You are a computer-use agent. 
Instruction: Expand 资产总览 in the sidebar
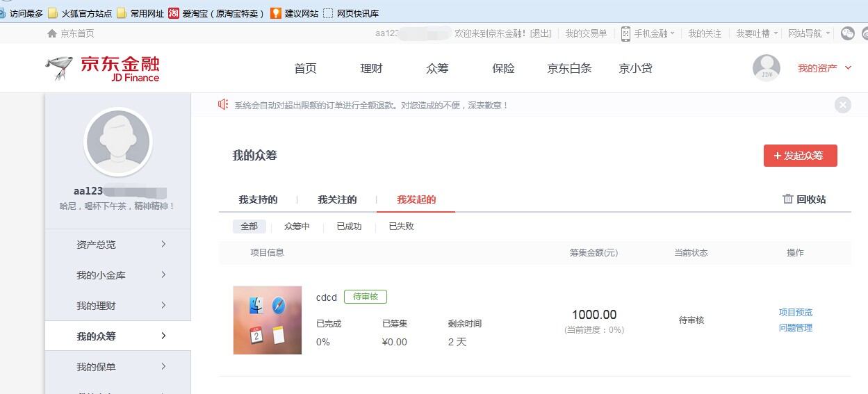pos(118,245)
